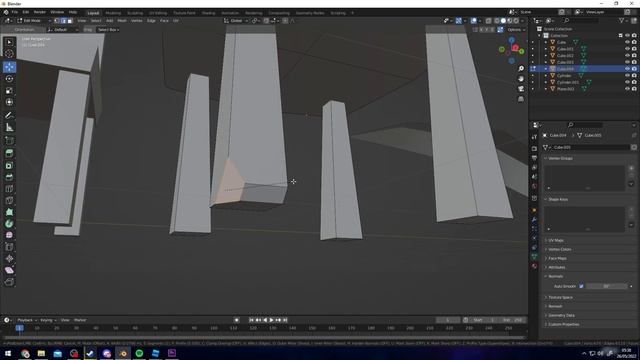Collapse the Vertex Groups panel
This screenshot has width=640, height=360.
point(560,158)
